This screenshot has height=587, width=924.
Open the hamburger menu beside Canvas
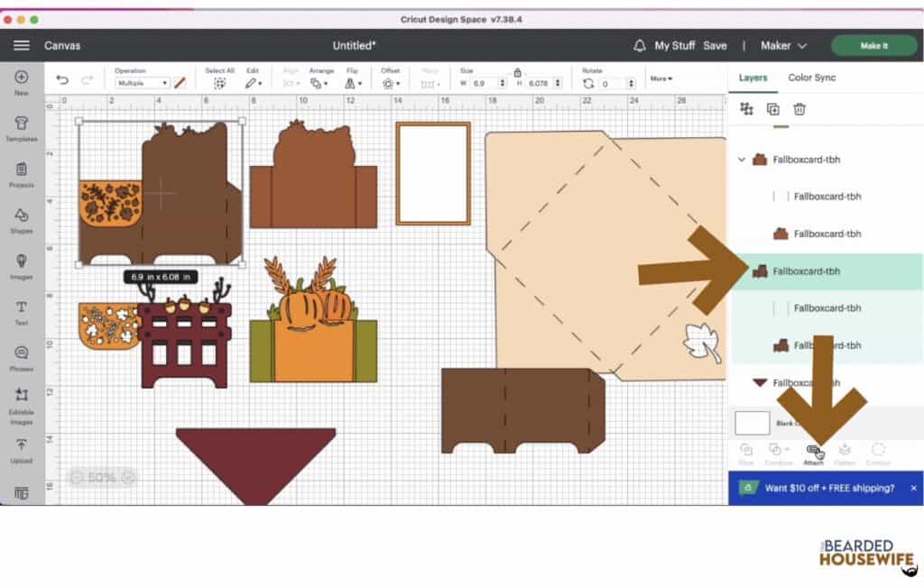point(21,45)
